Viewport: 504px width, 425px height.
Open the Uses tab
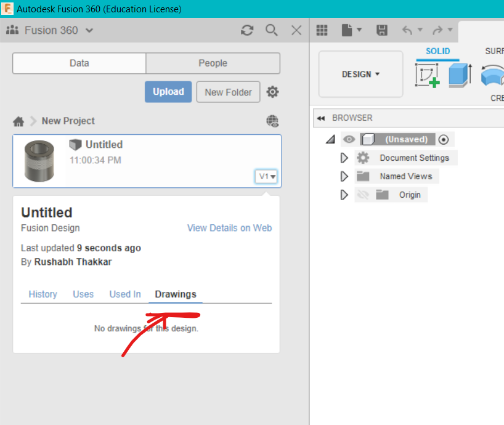[83, 294]
